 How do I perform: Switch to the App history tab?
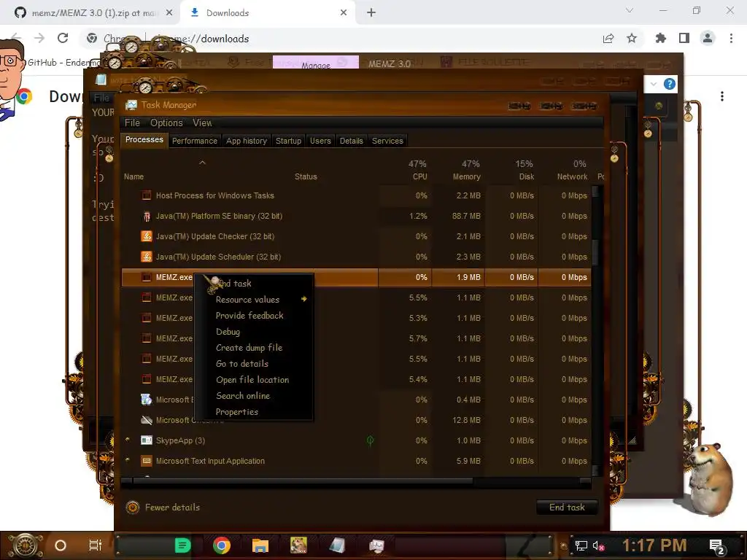pyautogui.click(x=247, y=141)
